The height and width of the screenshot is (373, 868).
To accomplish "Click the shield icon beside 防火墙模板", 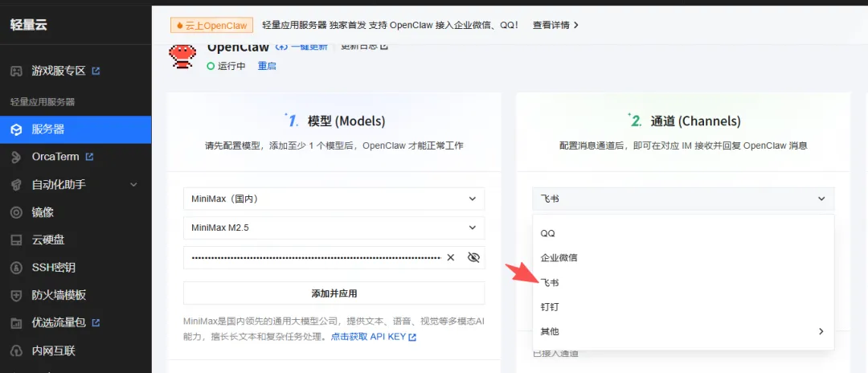I will click(x=17, y=295).
